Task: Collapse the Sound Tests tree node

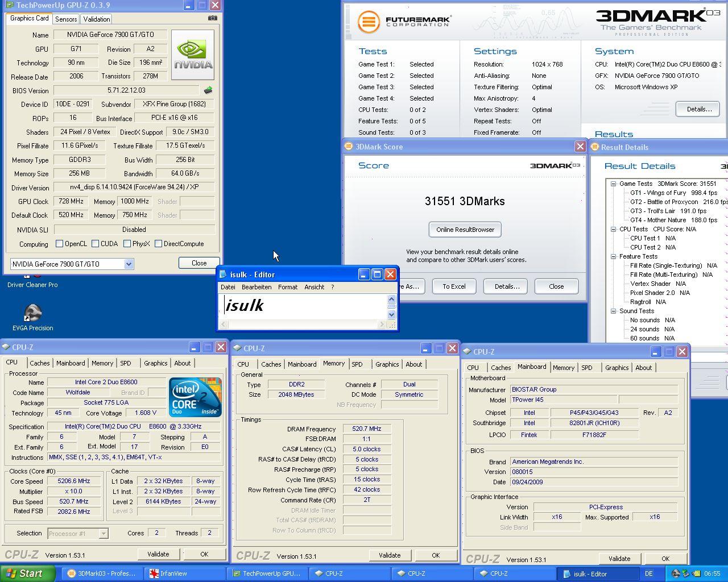Action: tap(614, 311)
